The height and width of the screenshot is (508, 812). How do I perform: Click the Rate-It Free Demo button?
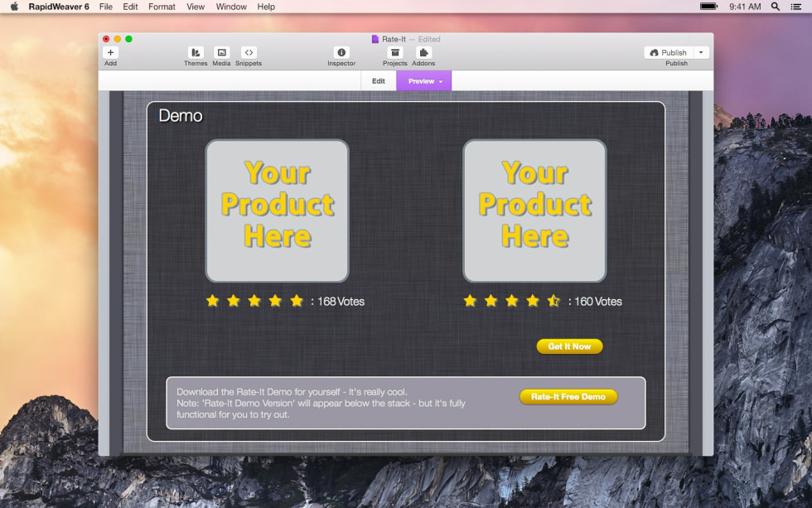[x=568, y=397]
